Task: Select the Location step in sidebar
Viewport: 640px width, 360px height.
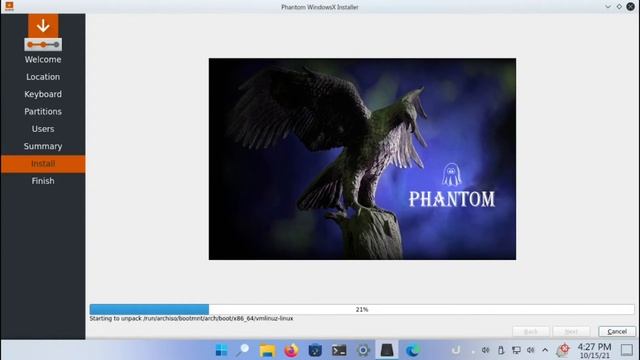Action: pos(43,77)
